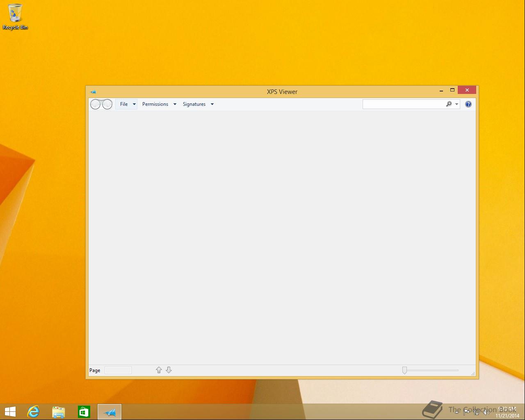Expand the File dropdown arrow

[x=134, y=104]
